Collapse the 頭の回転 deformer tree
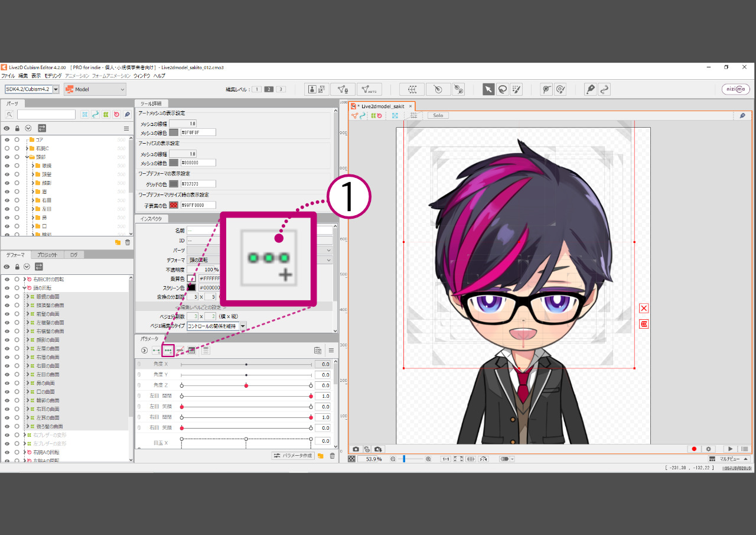Image resolution: width=756 pixels, height=535 pixels. [24, 288]
